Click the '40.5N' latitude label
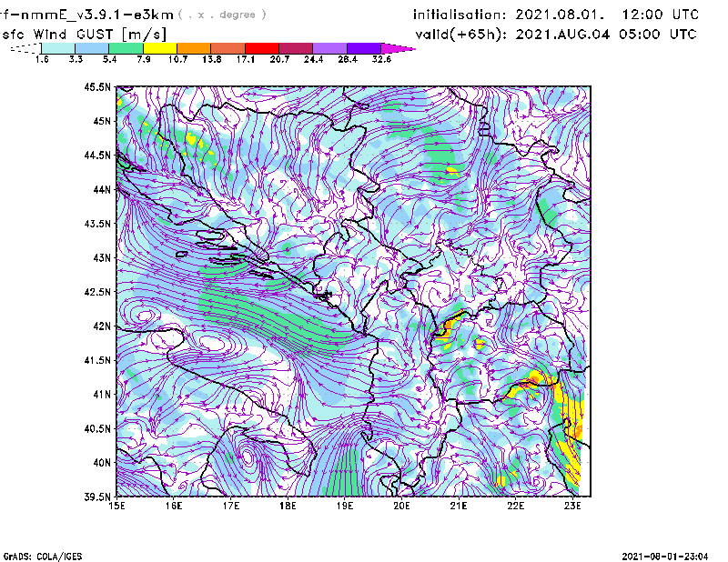The image size is (728, 562). (x=97, y=428)
